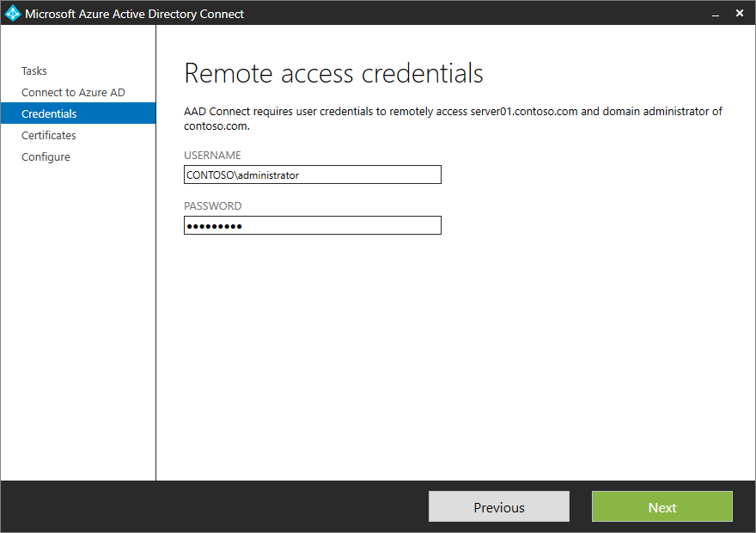This screenshot has height=533, width=756.
Task: Click inside the USERNAME field
Action: click(312, 175)
